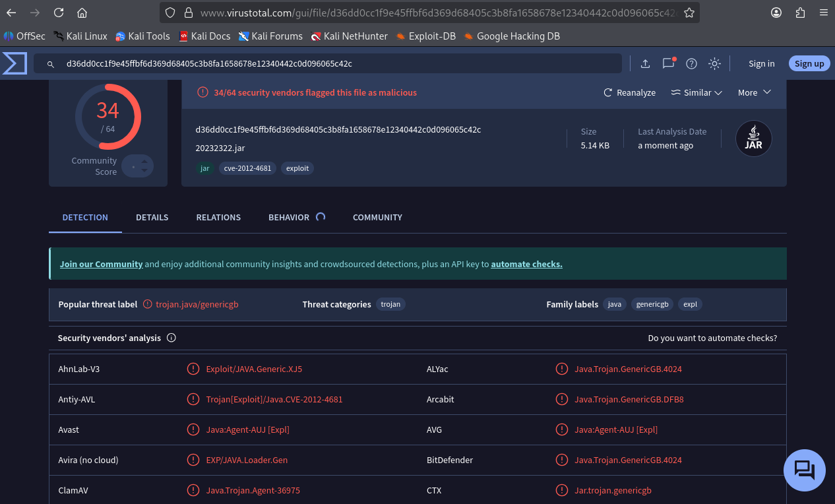Click the cve-2012-4681 tag

[247, 168]
